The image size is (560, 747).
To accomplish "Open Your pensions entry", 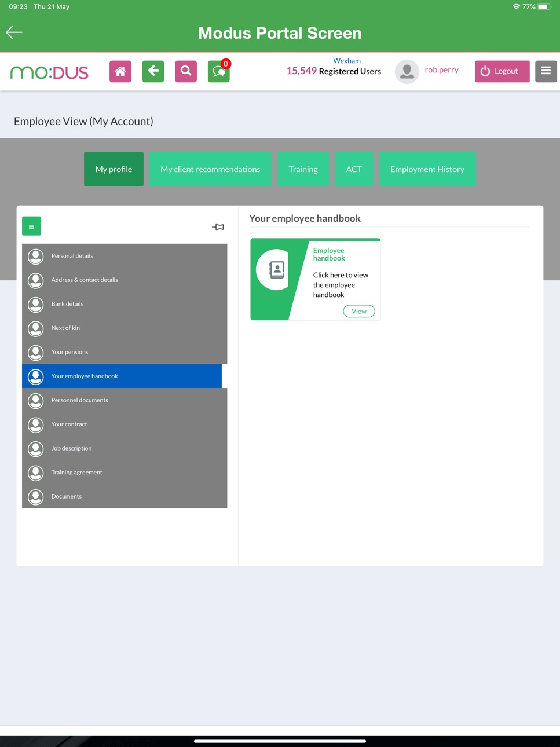I will click(125, 352).
